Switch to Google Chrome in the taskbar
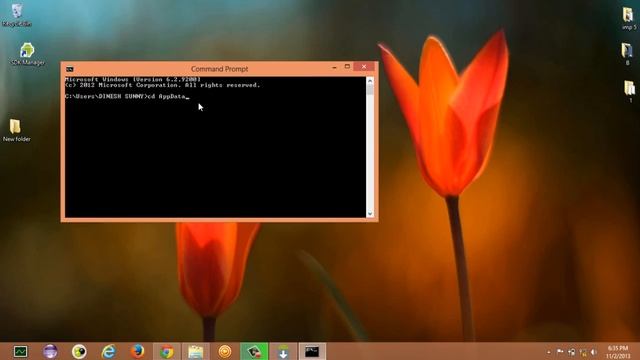Viewport: 640px width, 360px height. coord(167,351)
